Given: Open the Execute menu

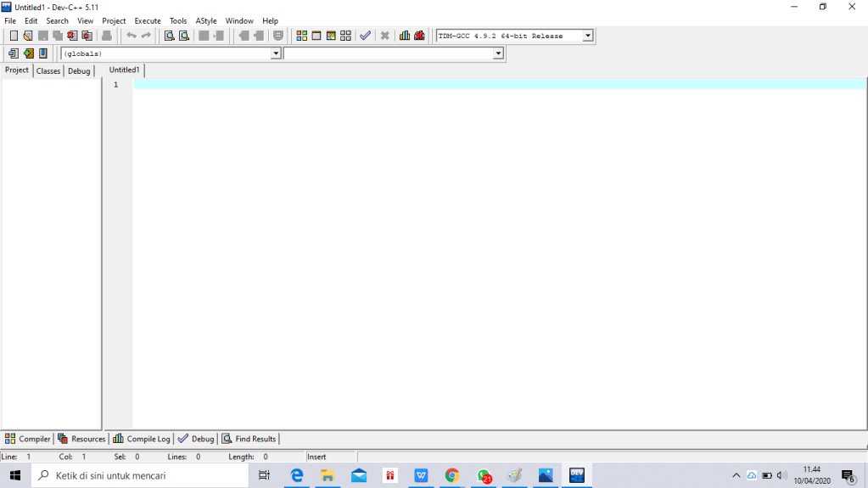Looking at the screenshot, I should click(148, 20).
